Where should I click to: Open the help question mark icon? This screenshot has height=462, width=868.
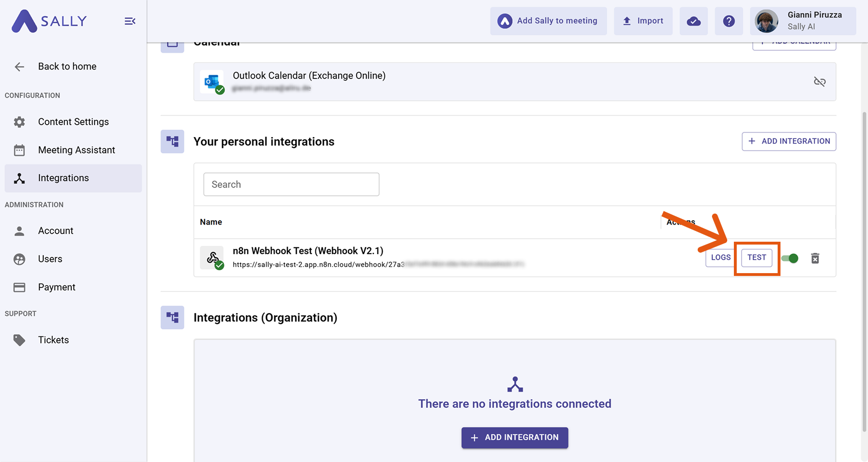coord(729,21)
